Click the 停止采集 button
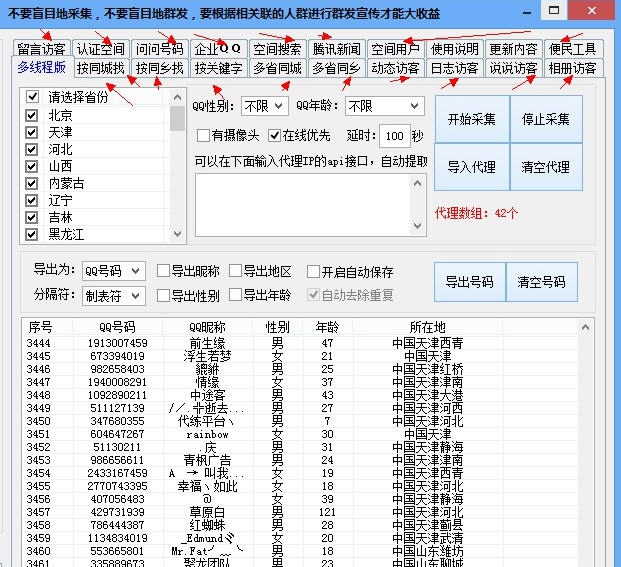Viewport: 621px width, 567px height. click(546, 119)
